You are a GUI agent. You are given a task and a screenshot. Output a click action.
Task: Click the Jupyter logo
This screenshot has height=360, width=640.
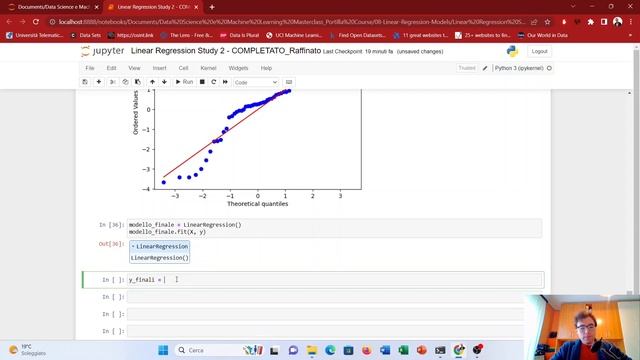click(x=102, y=51)
